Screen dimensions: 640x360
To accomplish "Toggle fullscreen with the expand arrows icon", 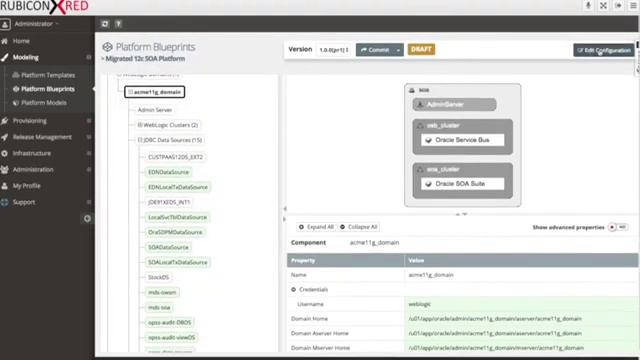I will coord(603,5).
